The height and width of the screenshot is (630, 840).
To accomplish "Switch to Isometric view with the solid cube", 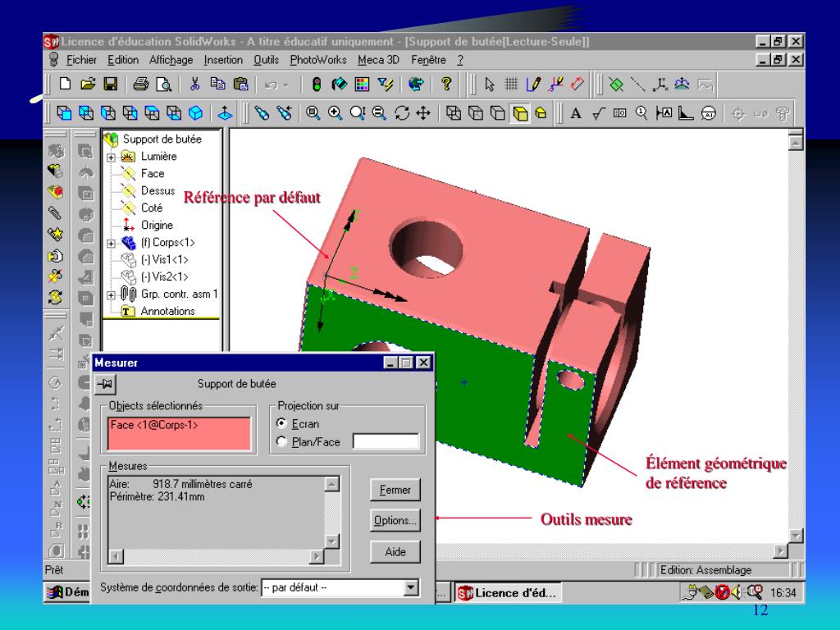I will point(196,113).
